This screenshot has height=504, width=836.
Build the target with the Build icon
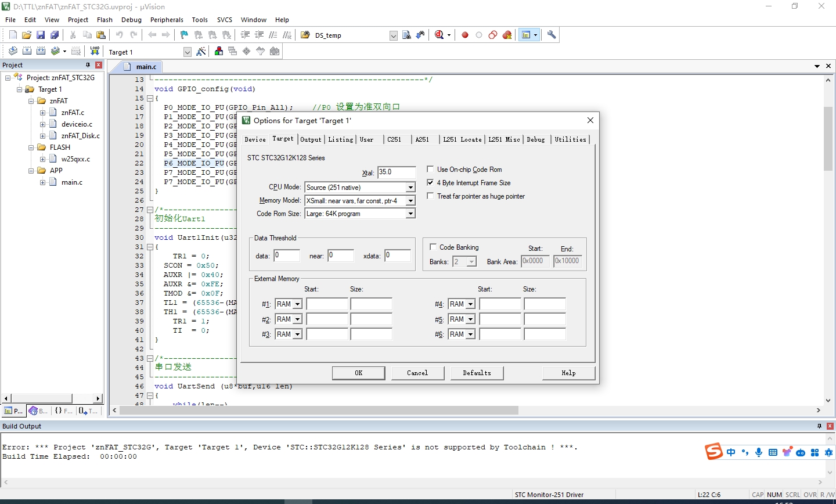click(27, 51)
